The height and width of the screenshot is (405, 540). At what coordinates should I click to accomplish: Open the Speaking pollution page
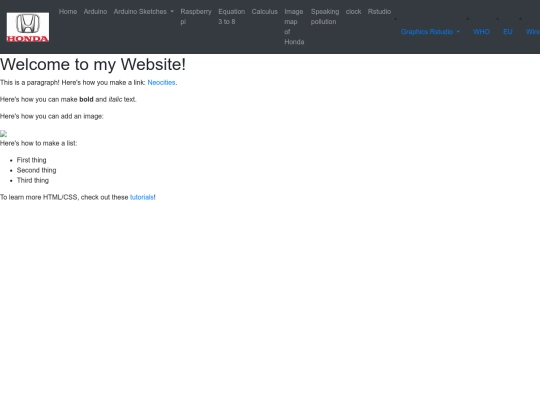(x=325, y=17)
